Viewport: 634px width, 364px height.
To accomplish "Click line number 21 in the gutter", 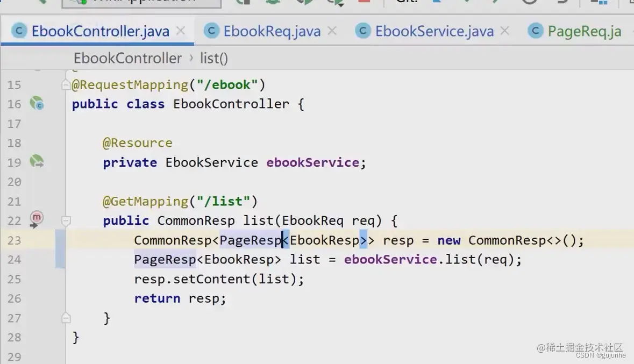I will coord(14,202).
